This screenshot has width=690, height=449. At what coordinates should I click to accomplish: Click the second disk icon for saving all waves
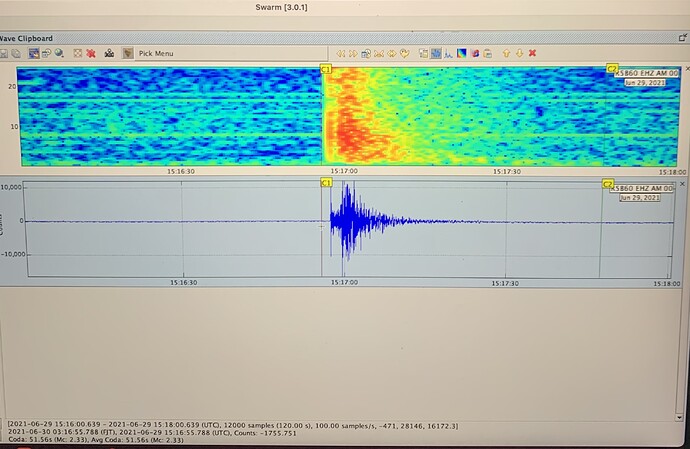click(16, 54)
